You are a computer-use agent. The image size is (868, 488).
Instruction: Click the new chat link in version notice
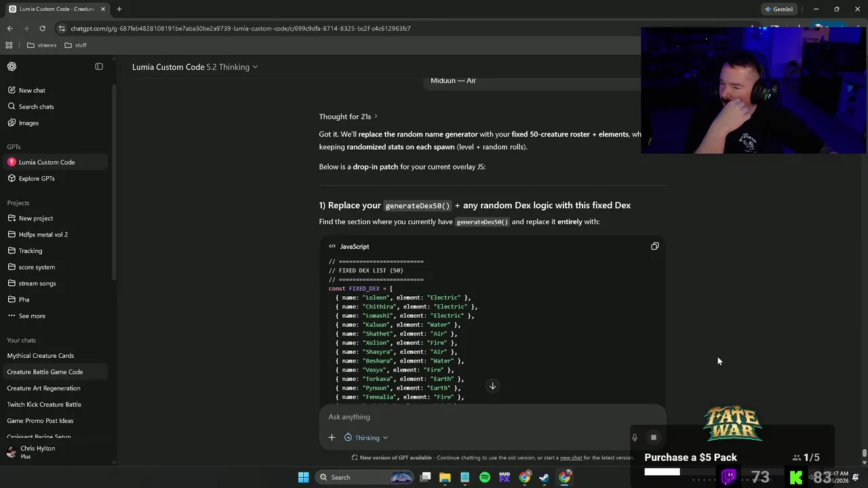(571, 457)
